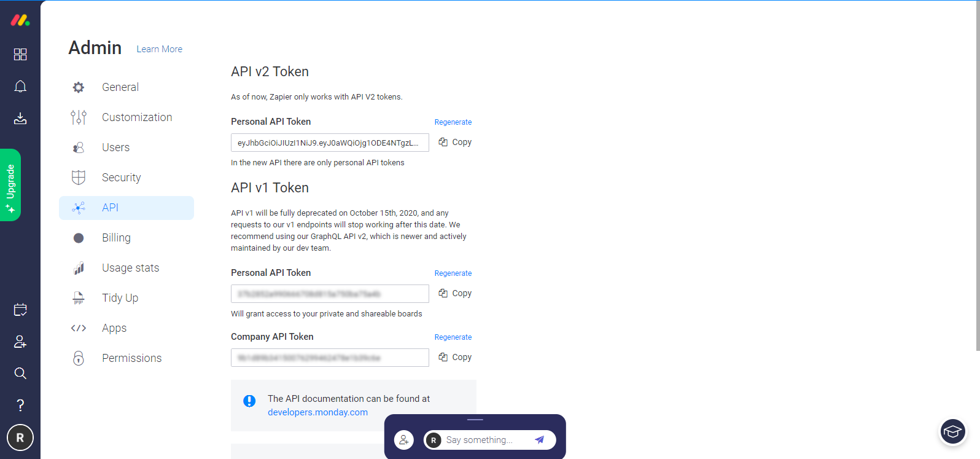This screenshot has height=459, width=980.
Task: Copy the Company API token
Action: click(455, 357)
